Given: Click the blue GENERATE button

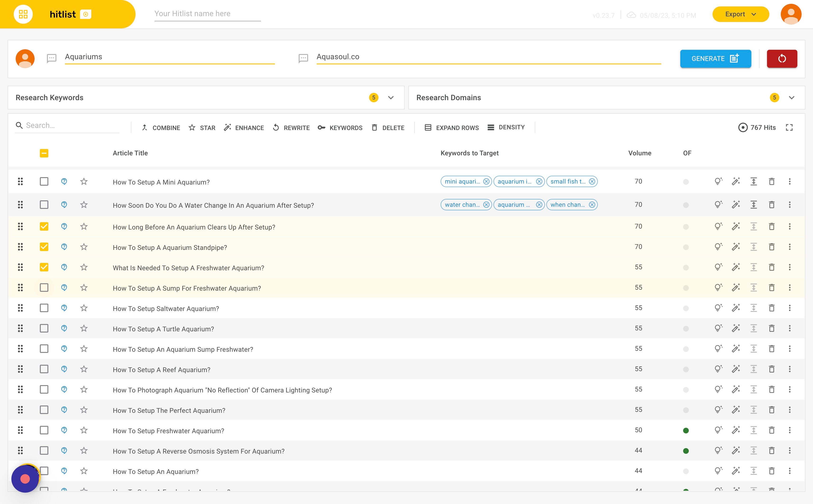Looking at the screenshot, I should click(715, 59).
